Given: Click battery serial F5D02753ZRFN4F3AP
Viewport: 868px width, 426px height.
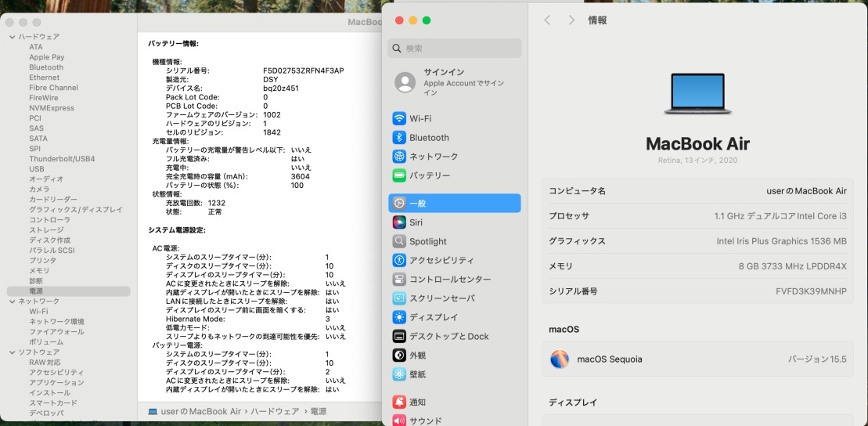Looking at the screenshot, I should pyautogui.click(x=304, y=70).
